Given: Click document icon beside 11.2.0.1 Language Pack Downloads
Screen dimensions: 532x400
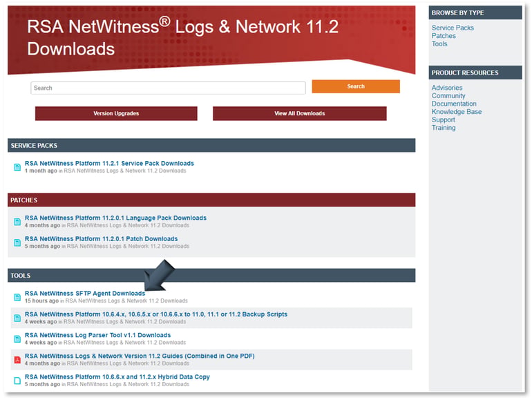Looking at the screenshot, I should pos(17,222).
